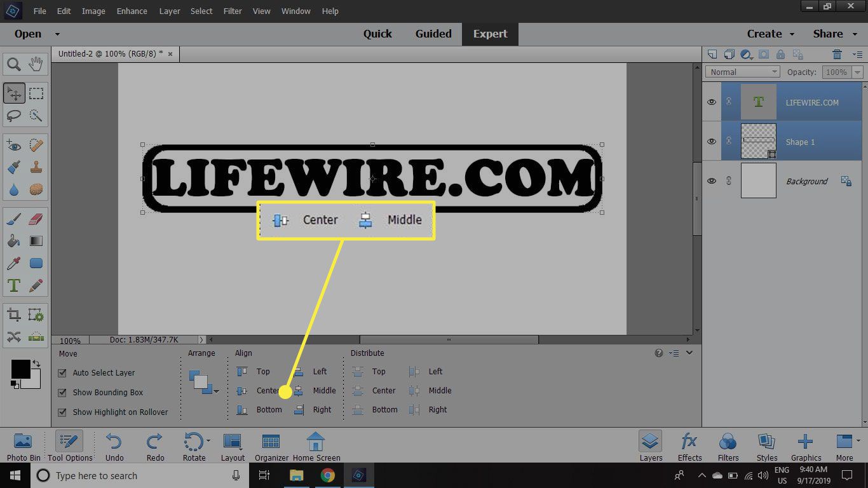Open the Layers panel options menu
The image size is (868, 488).
pyautogui.click(x=857, y=55)
